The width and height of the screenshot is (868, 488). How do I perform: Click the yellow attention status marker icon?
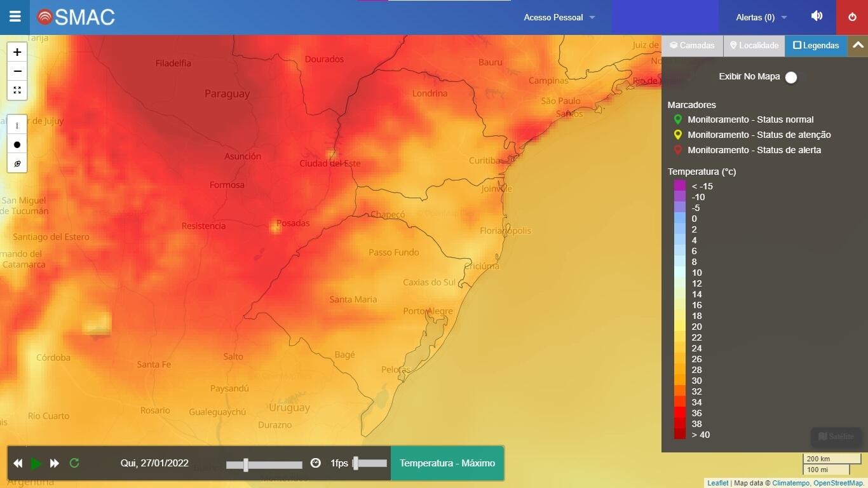(677, 135)
